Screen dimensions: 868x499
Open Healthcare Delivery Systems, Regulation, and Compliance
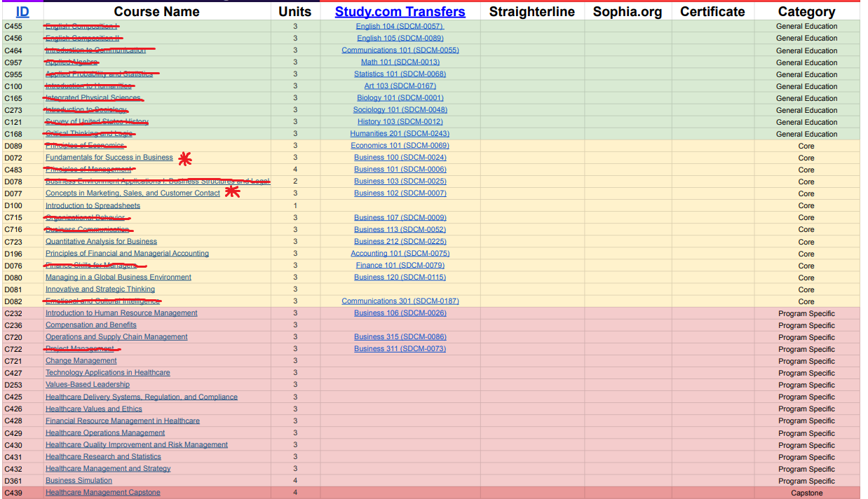click(x=142, y=397)
